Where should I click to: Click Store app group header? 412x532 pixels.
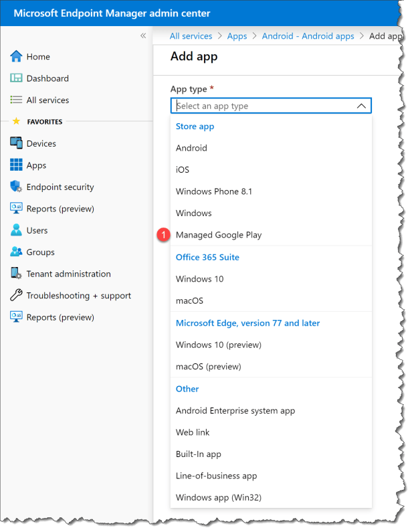tap(195, 126)
